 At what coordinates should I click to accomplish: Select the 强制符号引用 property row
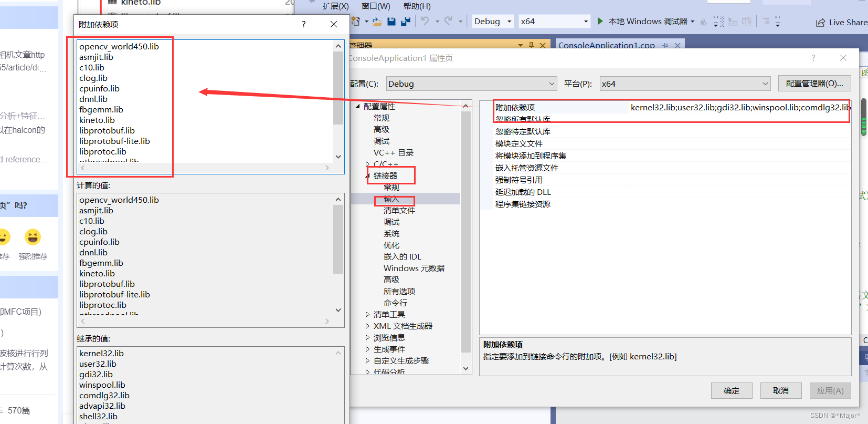665,180
